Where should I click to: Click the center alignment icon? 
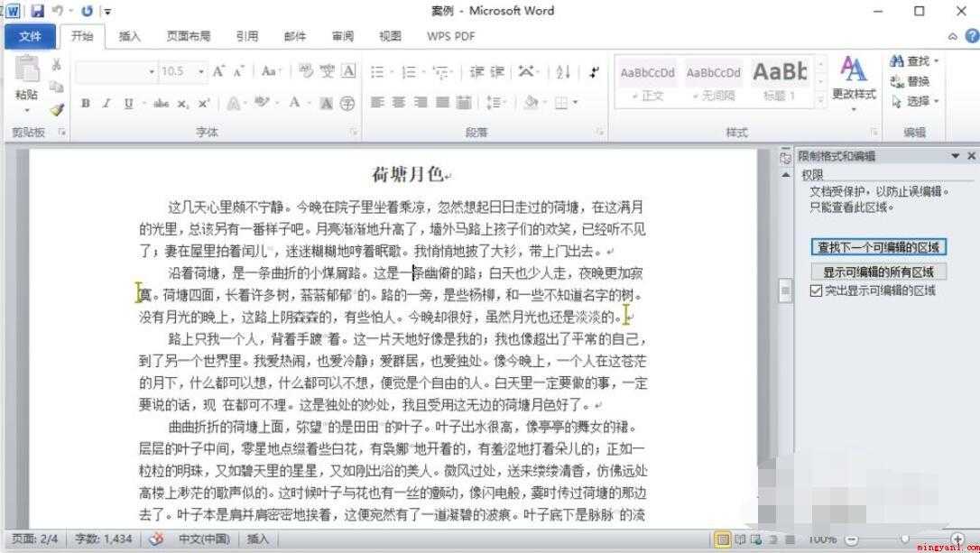click(399, 102)
